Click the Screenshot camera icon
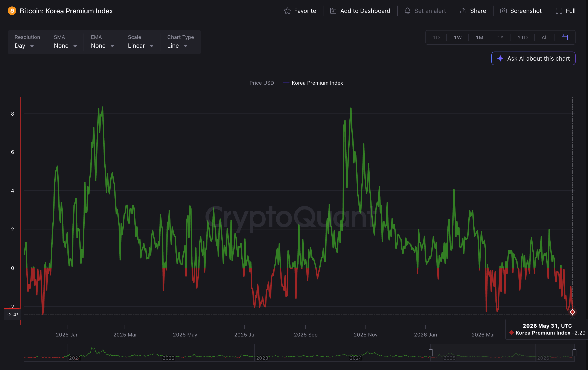 pyautogui.click(x=503, y=11)
